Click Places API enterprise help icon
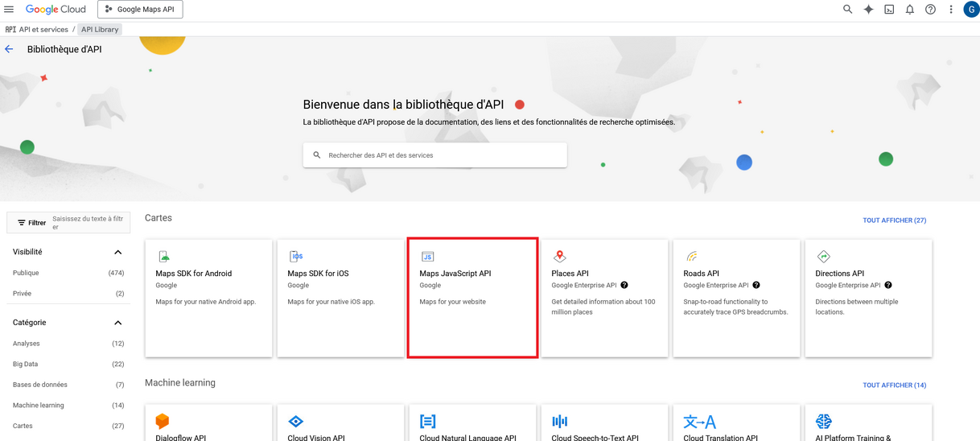The height and width of the screenshot is (441, 980). point(624,285)
